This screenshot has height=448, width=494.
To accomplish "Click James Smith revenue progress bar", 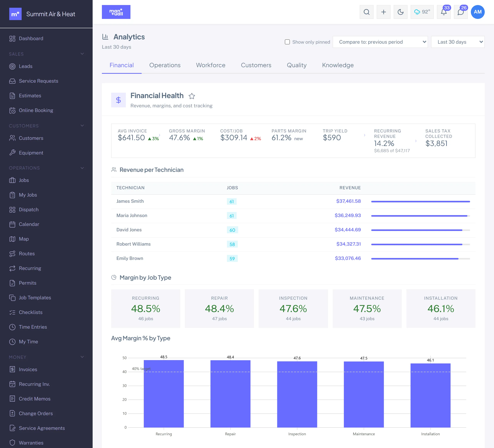I will [x=420, y=202].
